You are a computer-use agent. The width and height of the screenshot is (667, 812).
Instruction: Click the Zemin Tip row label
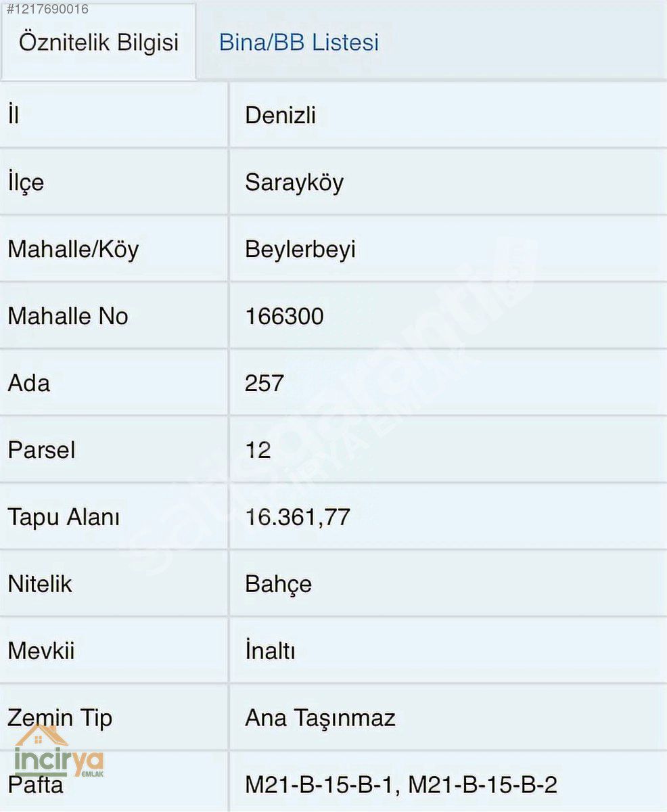pos(60,718)
